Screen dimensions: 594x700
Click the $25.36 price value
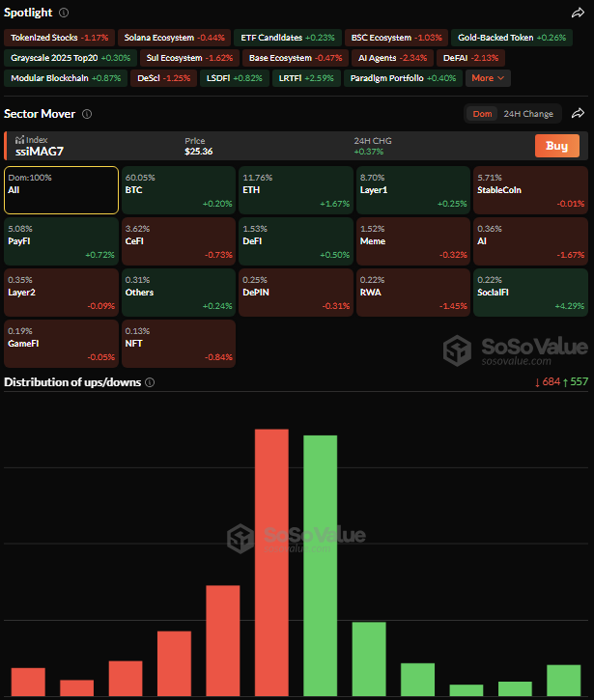[x=199, y=152]
